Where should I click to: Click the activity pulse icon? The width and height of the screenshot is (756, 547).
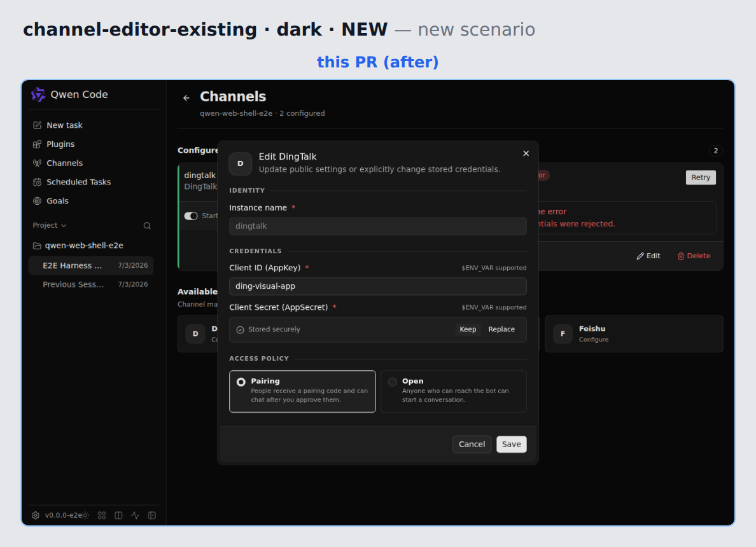click(136, 515)
